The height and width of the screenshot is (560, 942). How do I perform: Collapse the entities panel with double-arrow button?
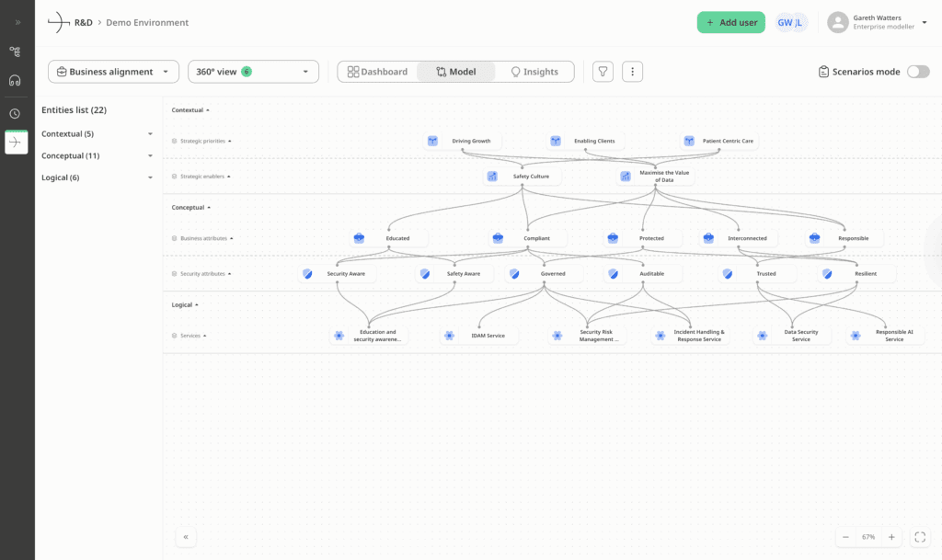click(186, 537)
